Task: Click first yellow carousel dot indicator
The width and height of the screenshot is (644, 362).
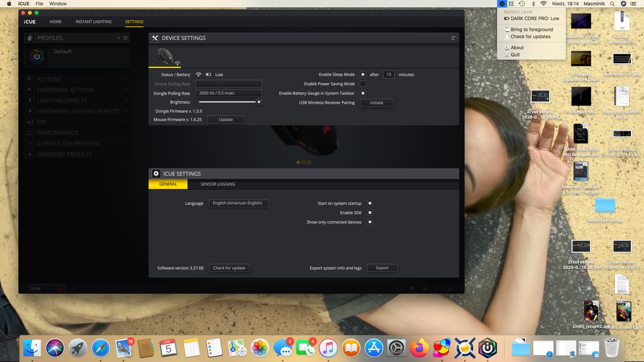Action: pos(298,162)
